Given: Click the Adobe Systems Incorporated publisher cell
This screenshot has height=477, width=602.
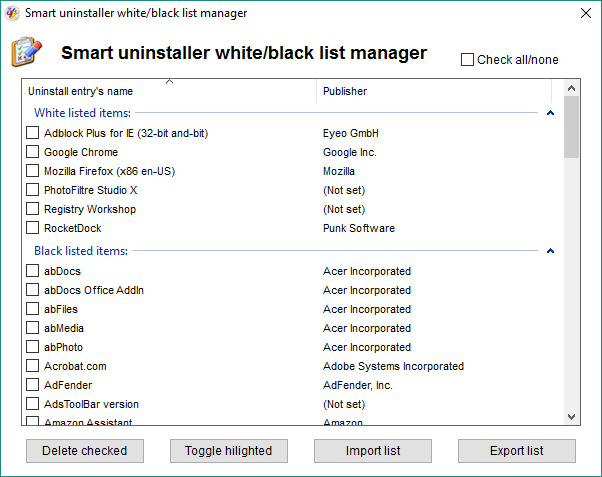Looking at the screenshot, I should 393,366.
